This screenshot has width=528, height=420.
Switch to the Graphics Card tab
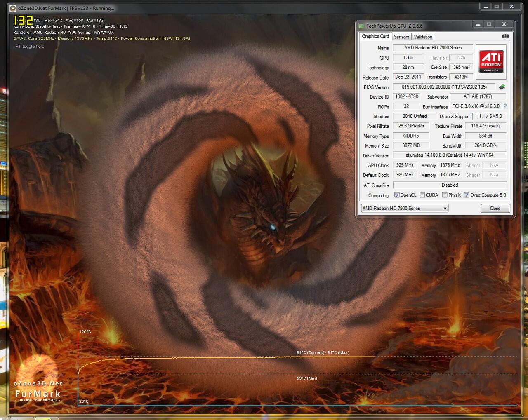point(375,36)
